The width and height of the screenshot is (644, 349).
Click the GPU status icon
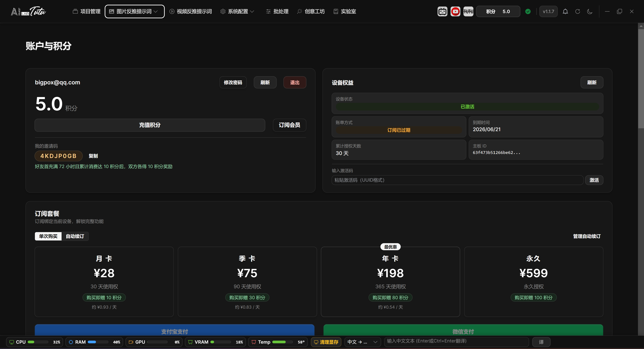[131, 342]
